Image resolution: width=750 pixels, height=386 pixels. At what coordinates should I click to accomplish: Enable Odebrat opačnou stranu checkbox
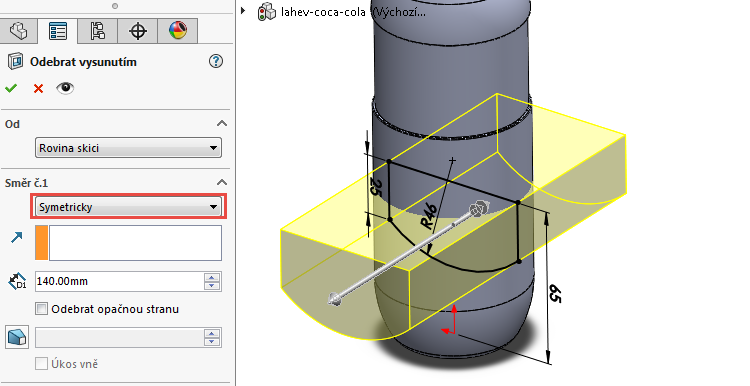click(42, 309)
